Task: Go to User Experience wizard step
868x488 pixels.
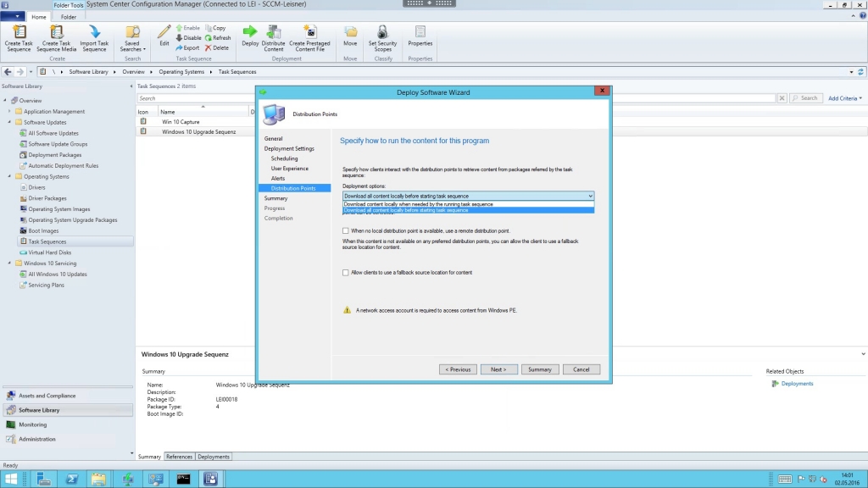Action: point(290,169)
